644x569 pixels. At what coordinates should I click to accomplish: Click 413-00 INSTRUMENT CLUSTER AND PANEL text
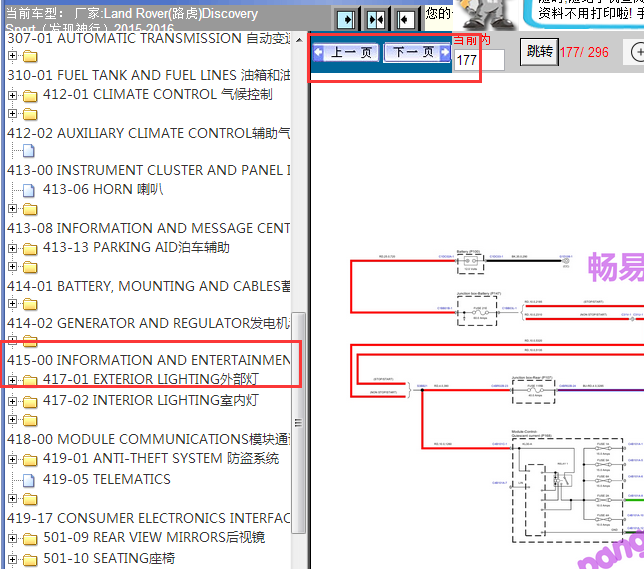(x=149, y=170)
